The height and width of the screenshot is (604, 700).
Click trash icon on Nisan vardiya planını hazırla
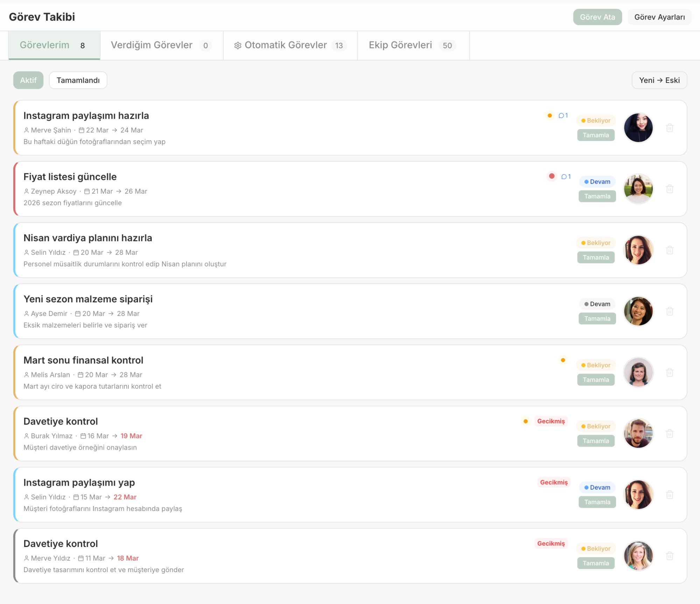coord(669,250)
